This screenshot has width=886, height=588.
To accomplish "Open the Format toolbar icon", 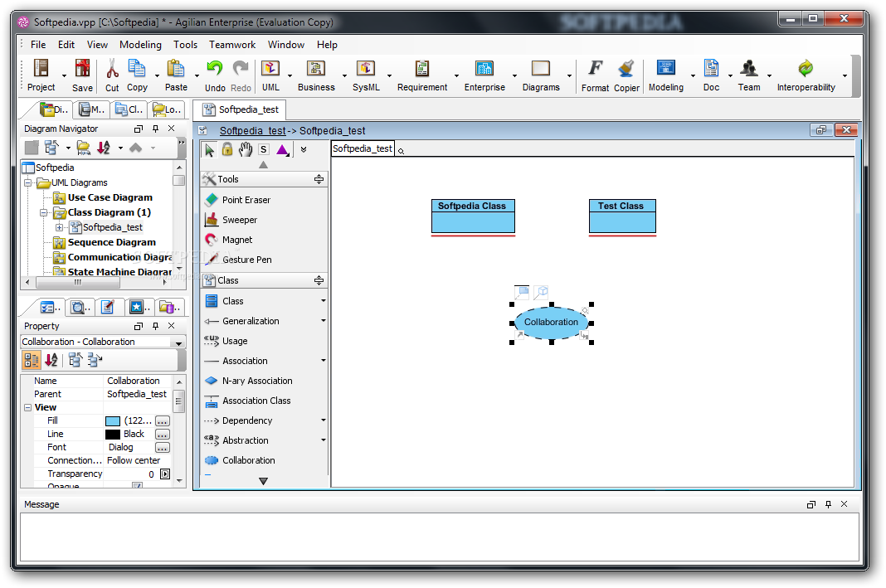I will 595,75.
